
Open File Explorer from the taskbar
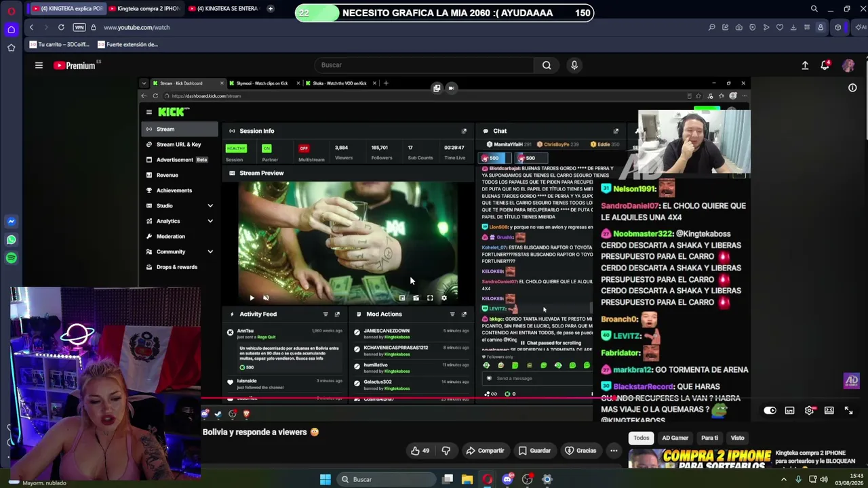(467, 479)
